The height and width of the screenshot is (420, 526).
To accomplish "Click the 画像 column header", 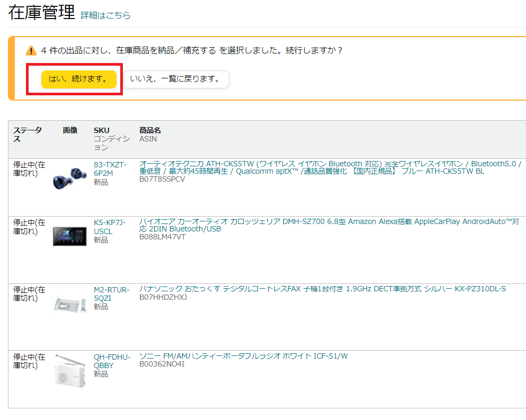I will click(70, 130).
